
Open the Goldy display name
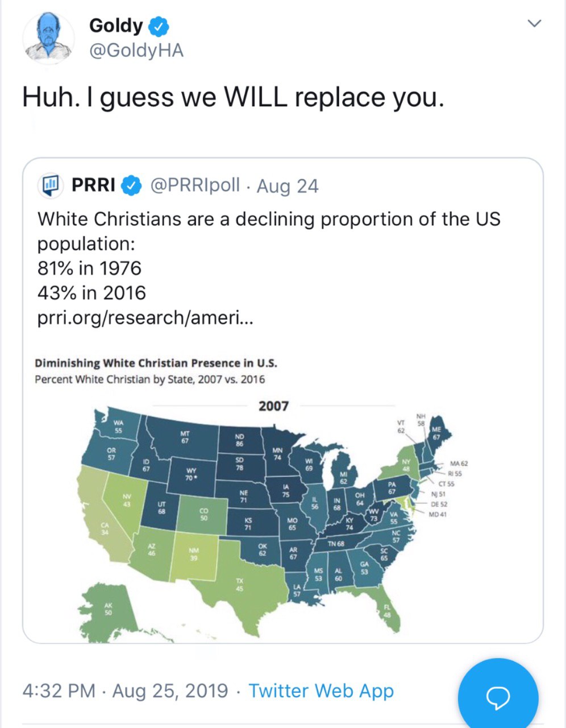(x=116, y=26)
